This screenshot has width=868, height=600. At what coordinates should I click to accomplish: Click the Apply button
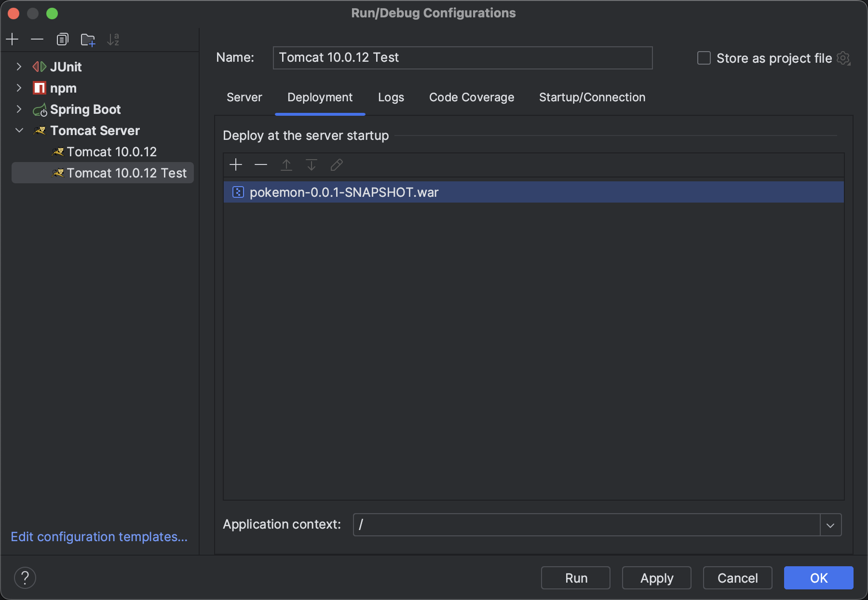tap(656, 578)
